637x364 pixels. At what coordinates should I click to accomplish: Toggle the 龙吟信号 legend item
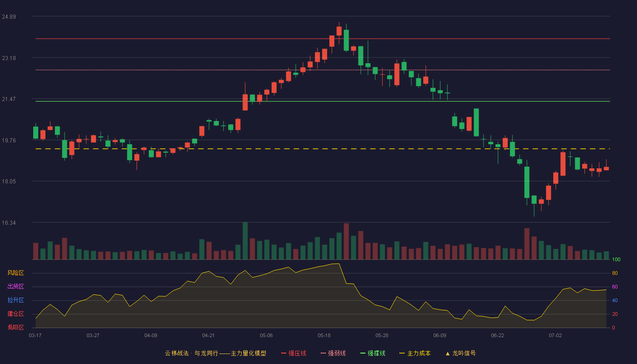click(x=460, y=353)
